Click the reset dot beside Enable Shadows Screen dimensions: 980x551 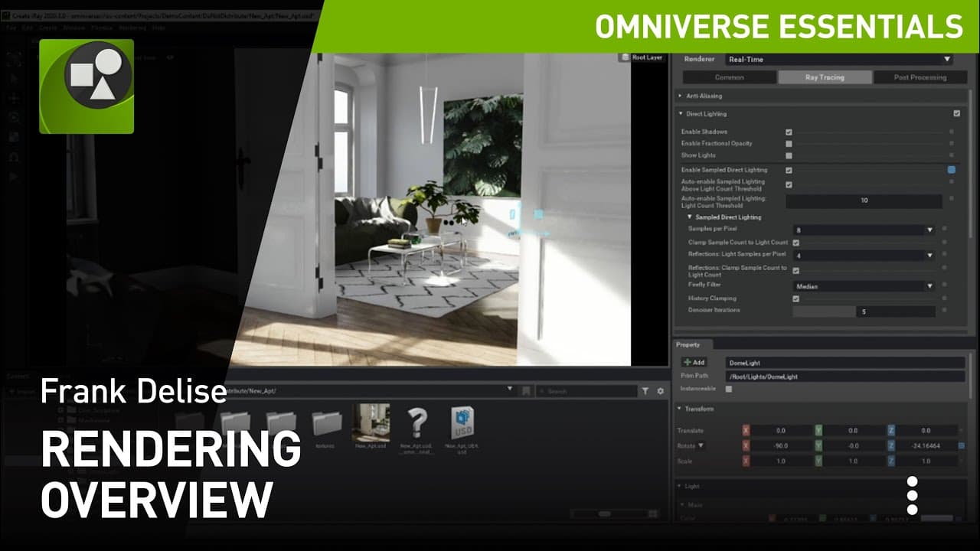pyautogui.click(x=952, y=132)
